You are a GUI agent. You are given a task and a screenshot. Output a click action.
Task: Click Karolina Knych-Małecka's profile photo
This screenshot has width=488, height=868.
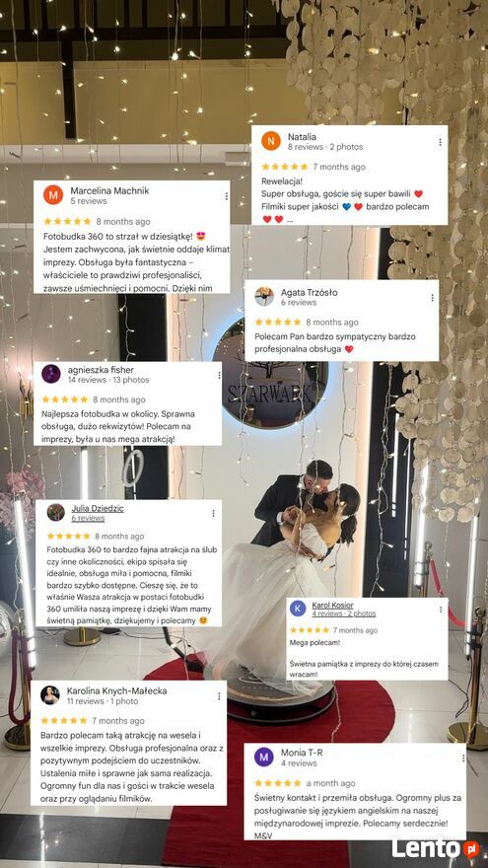point(50,695)
